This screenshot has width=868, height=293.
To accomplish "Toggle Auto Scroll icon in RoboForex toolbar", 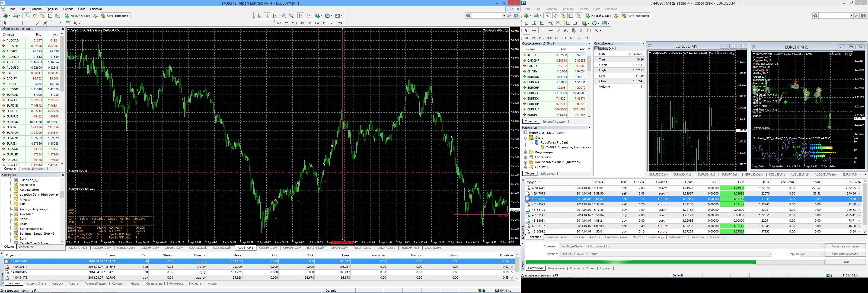I will 568,23.
